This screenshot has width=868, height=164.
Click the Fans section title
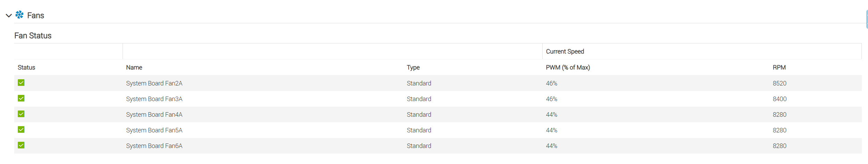coord(35,16)
